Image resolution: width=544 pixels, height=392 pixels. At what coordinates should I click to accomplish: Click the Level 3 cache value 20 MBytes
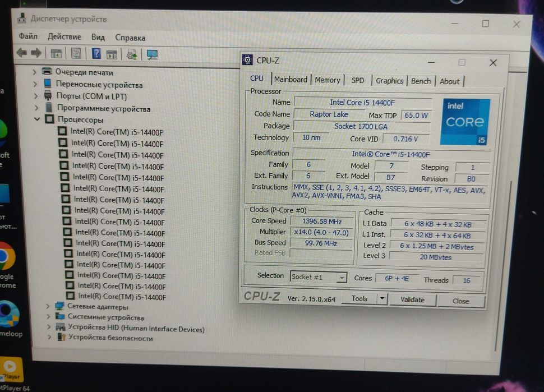pos(436,257)
